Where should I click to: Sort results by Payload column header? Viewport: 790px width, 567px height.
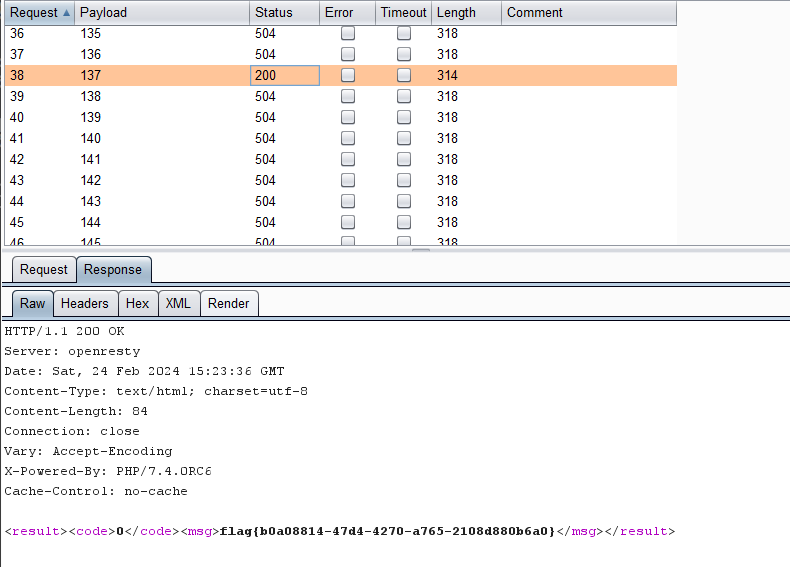coord(160,13)
